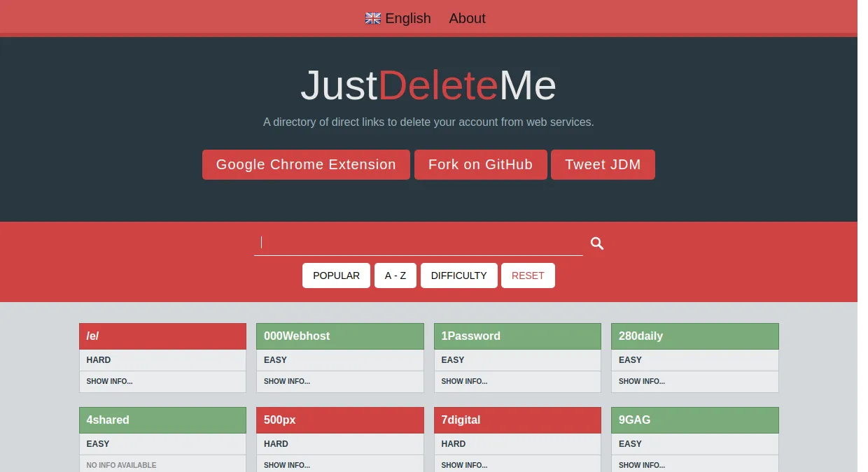Expand Show Info for 9GAG
The image size is (868, 472).
click(642, 466)
